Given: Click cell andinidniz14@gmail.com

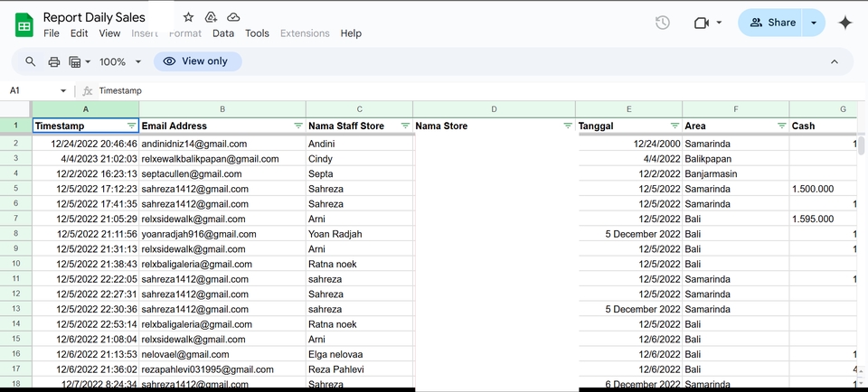Looking at the screenshot, I should (222, 144).
